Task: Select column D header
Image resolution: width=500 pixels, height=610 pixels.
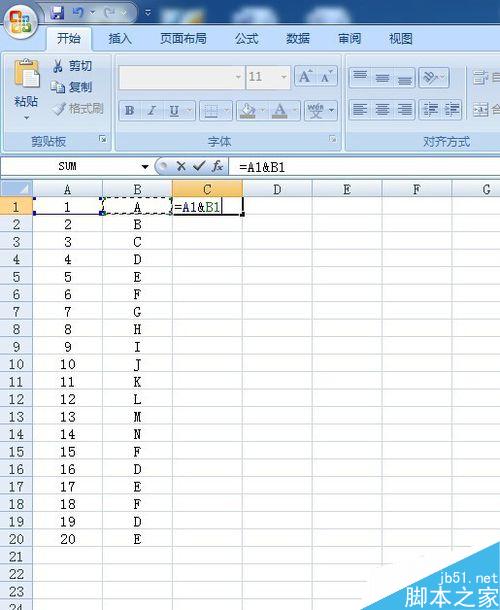Action: point(277,189)
